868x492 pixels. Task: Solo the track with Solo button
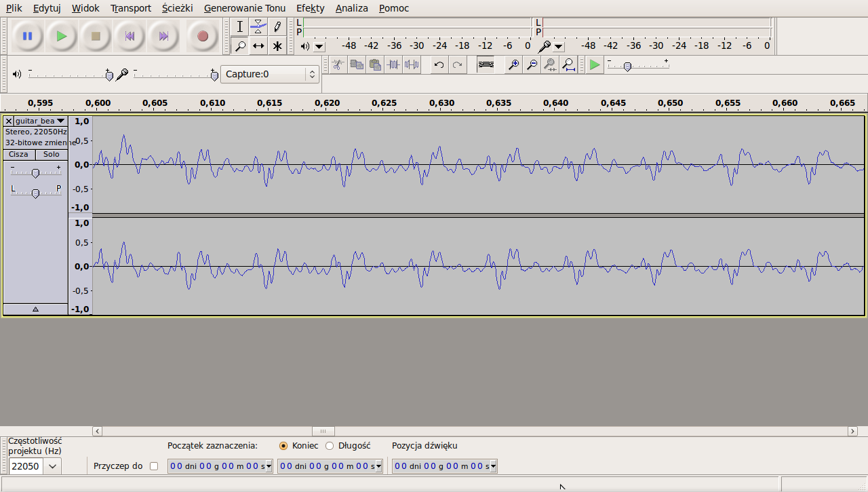click(x=52, y=154)
